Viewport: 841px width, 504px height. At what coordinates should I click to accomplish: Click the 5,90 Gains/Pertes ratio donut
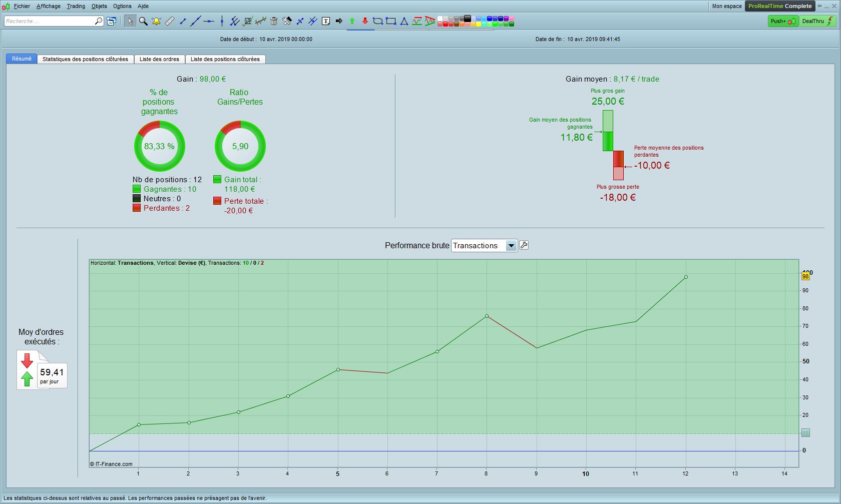click(240, 146)
